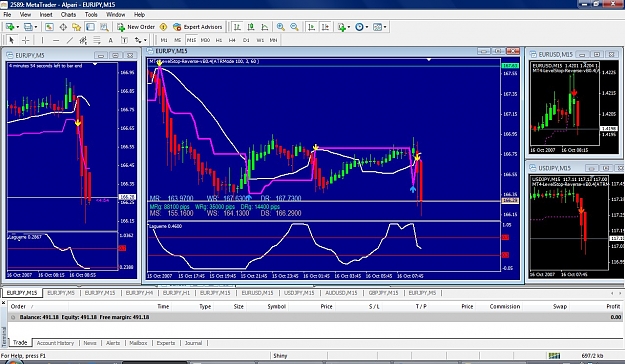This screenshot has width=625, height=364.
Task: Switch timeframe to M1
Action: 164,40
